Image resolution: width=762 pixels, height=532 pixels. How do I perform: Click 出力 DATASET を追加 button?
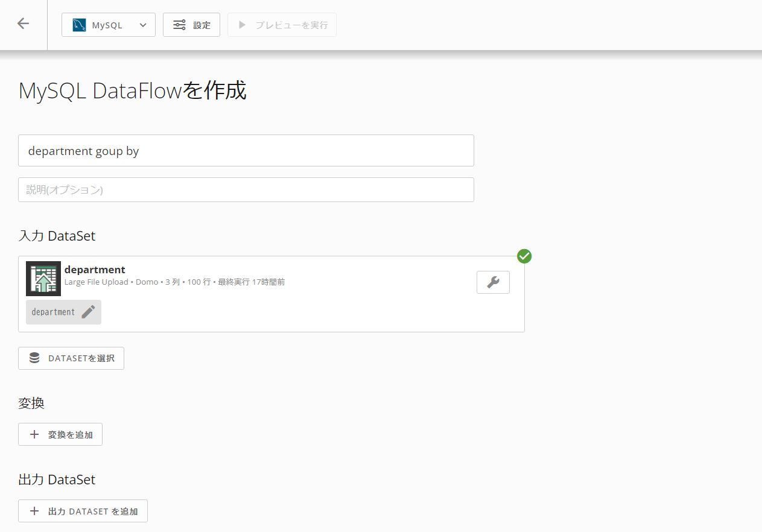[83, 511]
